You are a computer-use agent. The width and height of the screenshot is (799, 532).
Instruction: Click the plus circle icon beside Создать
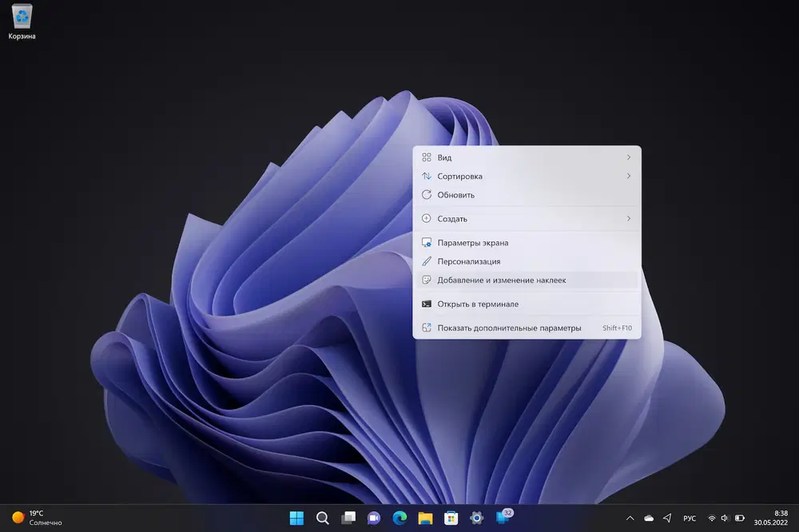[x=427, y=219]
